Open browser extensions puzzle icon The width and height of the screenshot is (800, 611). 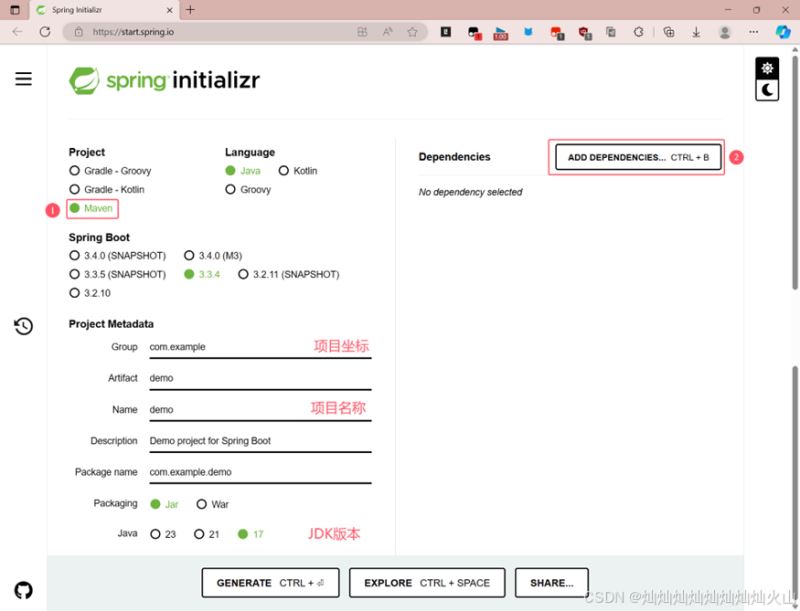(x=638, y=32)
